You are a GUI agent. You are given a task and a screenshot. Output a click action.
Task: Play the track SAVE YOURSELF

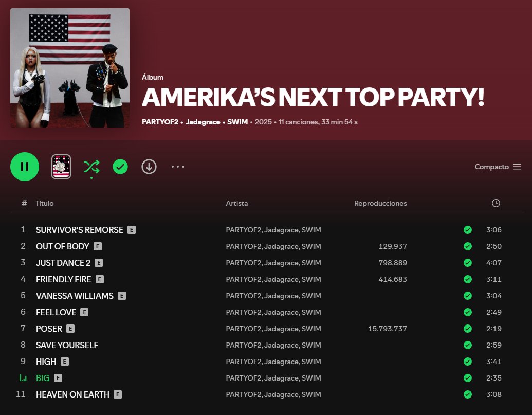(67, 345)
